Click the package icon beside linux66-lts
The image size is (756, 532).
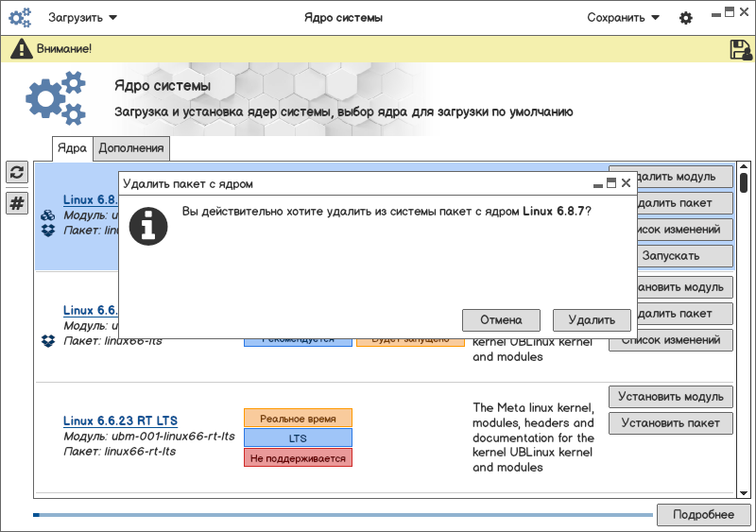tap(48, 341)
